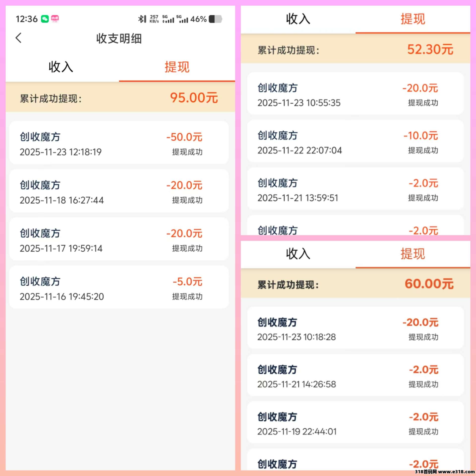Select the 提现 tab in top-right panel
This screenshot has height=476, width=476.
pos(413,19)
